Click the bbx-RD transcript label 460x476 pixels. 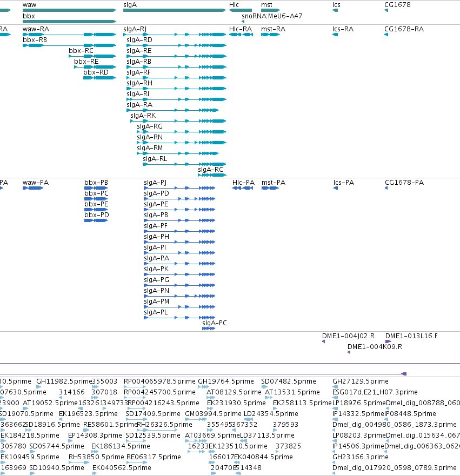pyautogui.click(x=96, y=72)
